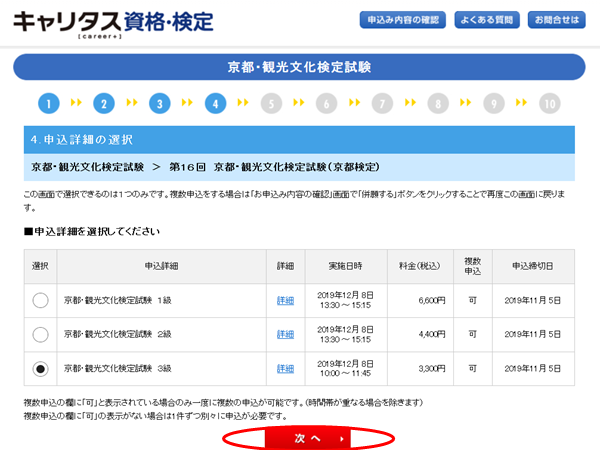Click greyed step 8 circle
Image resolution: width=600 pixels, height=450 pixels.
pyautogui.click(x=438, y=103)
